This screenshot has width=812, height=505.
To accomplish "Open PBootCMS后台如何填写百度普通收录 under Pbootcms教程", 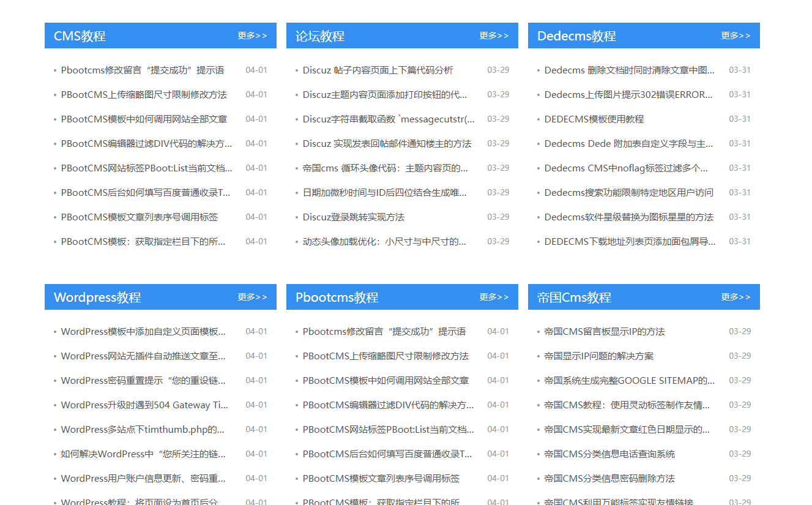I will pos(387,454).
